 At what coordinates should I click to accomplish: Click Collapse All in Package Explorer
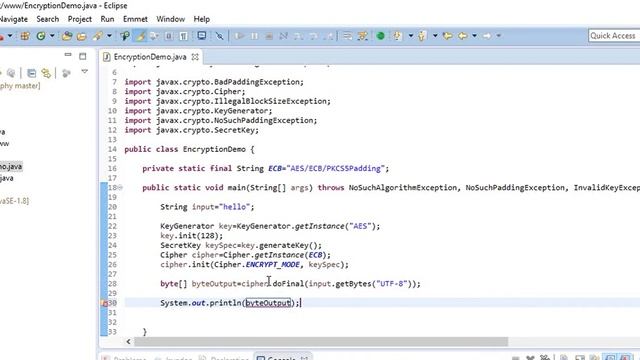[31, 73]
